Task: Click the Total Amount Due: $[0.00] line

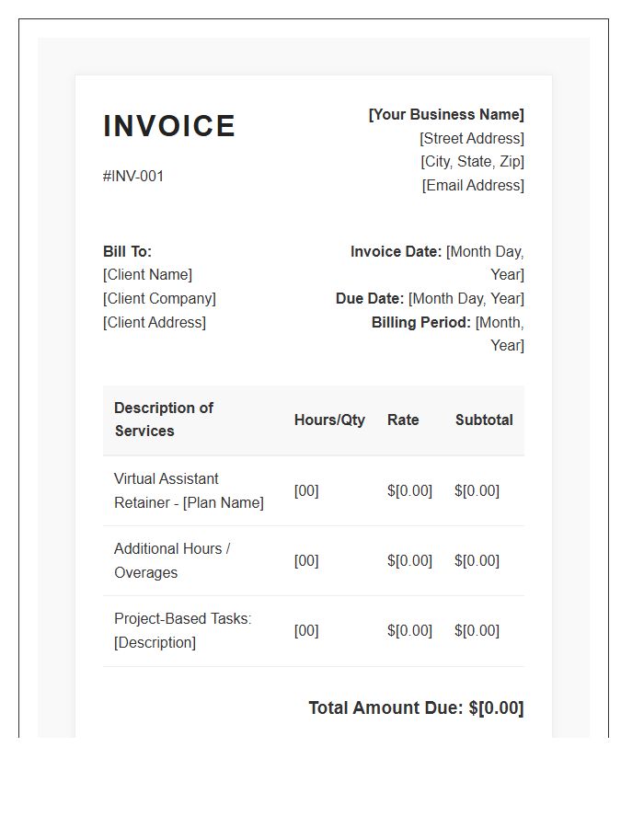Action: 416,708
